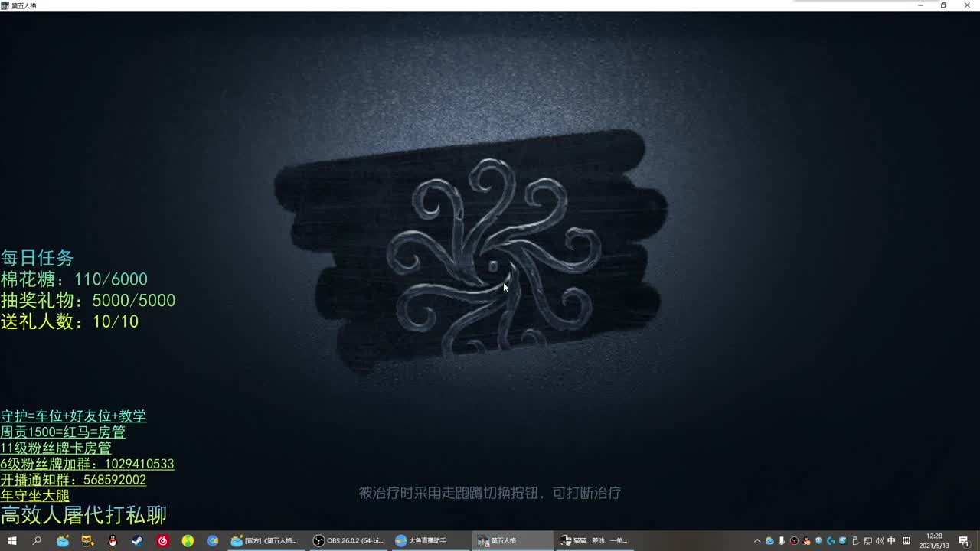The height and width of the screenshot is (551, 980).
Task: Close the 第五人格 game window
Action: point(967,5)
